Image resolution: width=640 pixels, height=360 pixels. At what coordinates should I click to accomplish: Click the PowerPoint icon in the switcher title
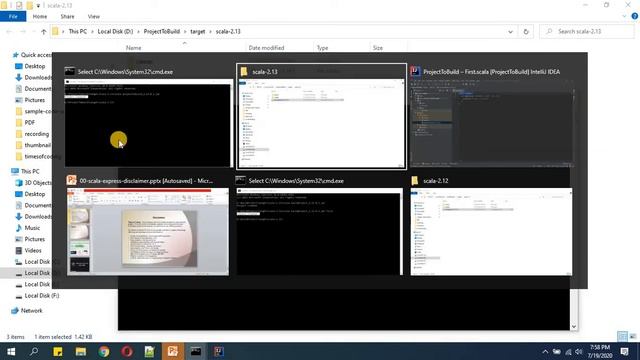pos(71,180)
